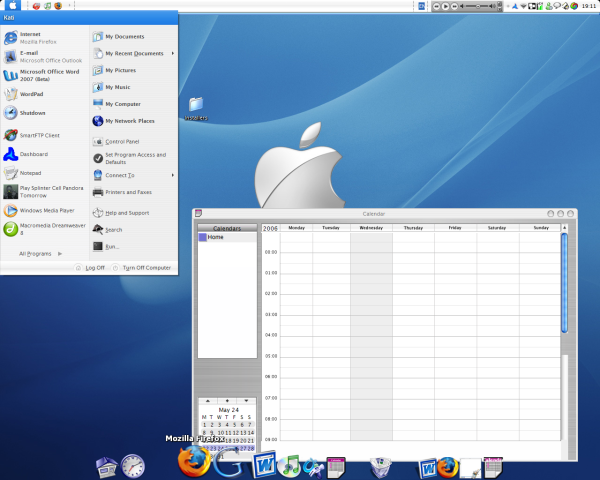Click the Apple start button in top bar
Image resolution: width=600 pixels, height=480 pixels.
[x=13, y=5]
